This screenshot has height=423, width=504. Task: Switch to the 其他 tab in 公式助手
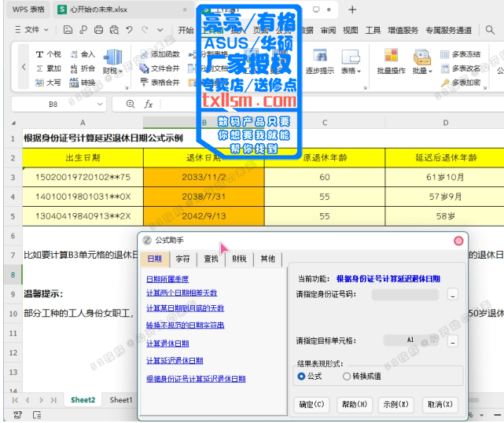coord(268,259)
